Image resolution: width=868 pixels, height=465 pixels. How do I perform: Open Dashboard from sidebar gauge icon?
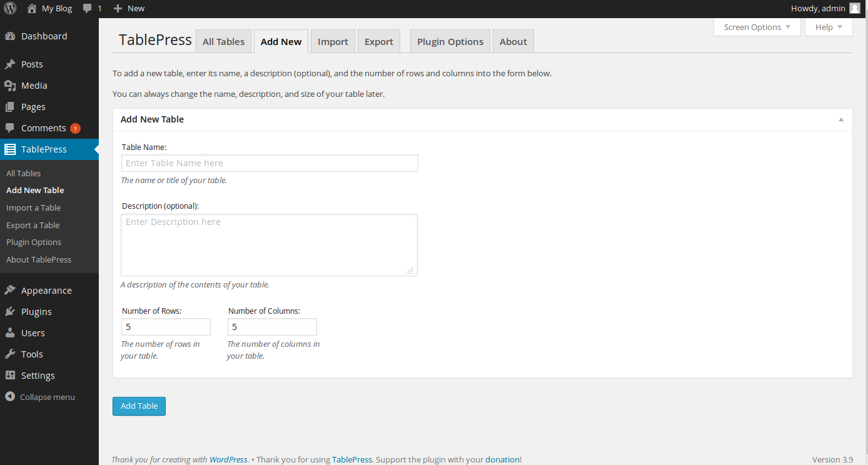[x=10, y=36]
